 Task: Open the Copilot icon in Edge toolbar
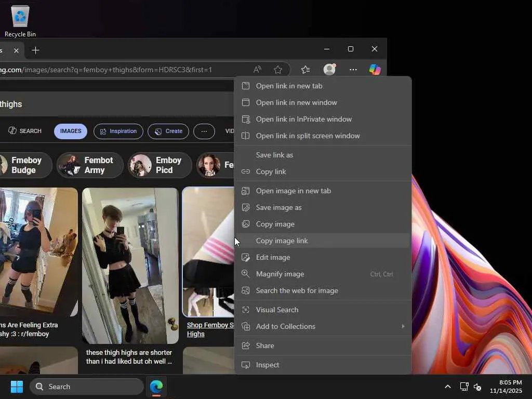375,70
